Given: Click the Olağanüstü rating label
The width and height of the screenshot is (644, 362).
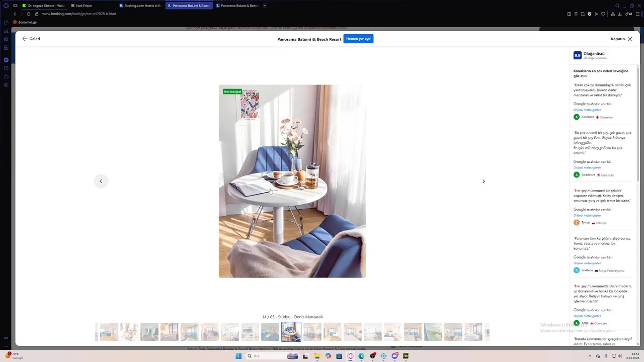Looking at the screenshot, I should (x=594, y=53).
